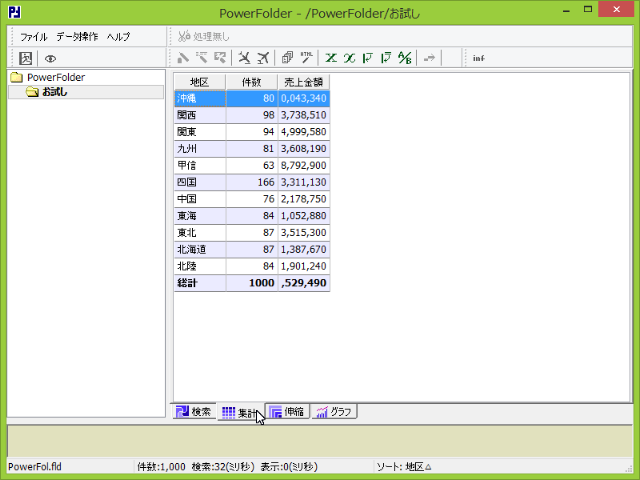Click the HTML output icon
The width and height of the screenshot is (640, 480).
coord(307,58)
